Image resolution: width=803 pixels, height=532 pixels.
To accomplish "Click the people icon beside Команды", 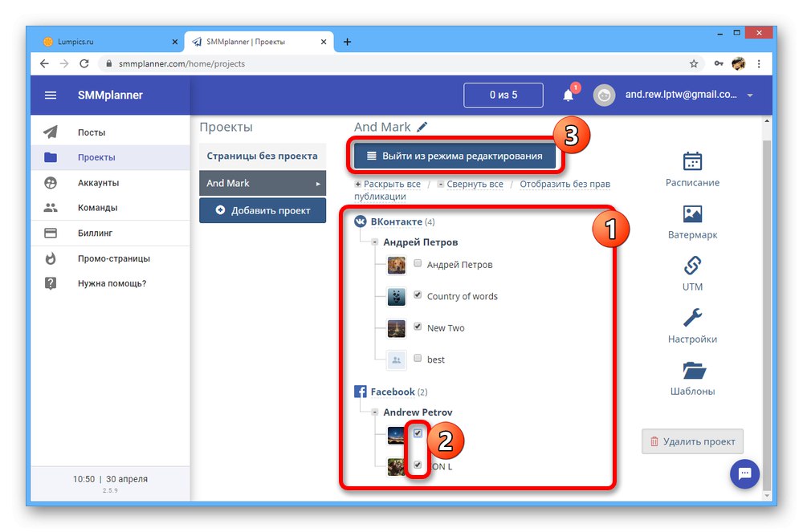I will click(x=50, y=208).
